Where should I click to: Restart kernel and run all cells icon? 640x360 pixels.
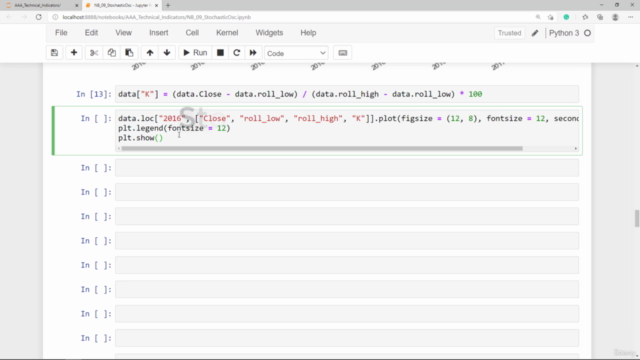(x=253, y=53)
